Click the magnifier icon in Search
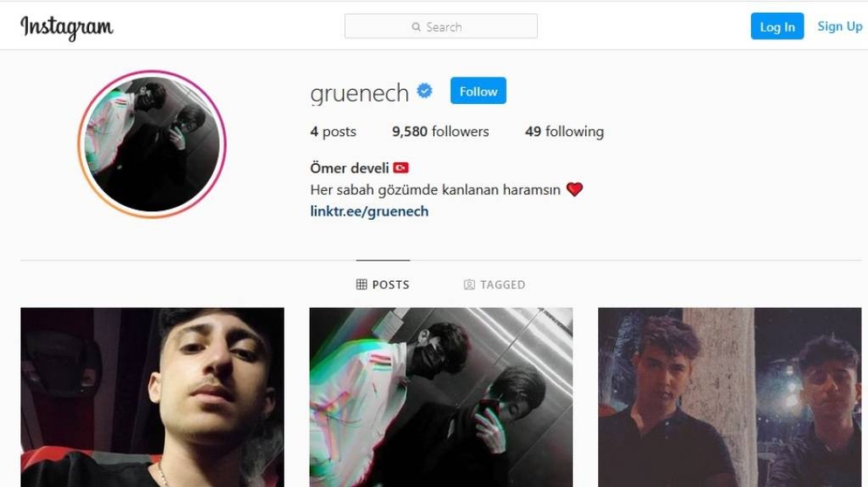This screenshot has height=487, width=868. click(x=417, y=27)
